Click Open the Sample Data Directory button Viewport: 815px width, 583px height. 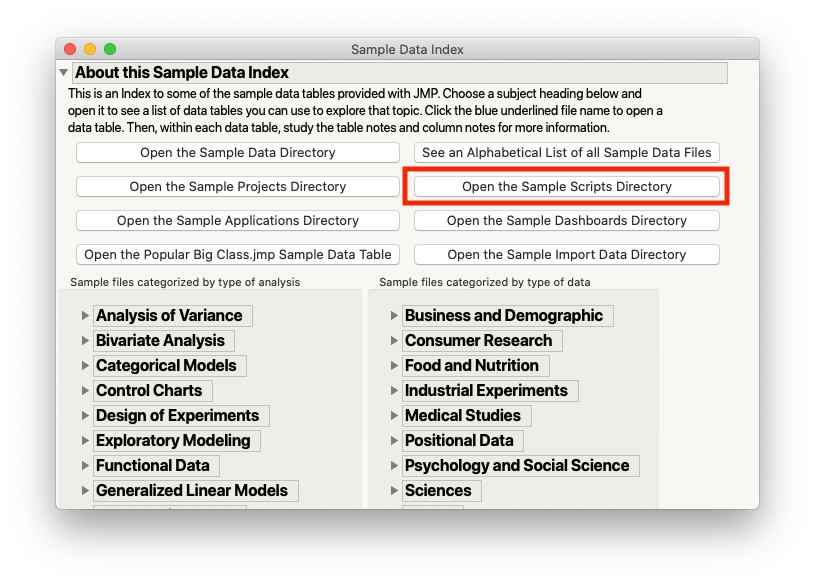coord(238,153)
